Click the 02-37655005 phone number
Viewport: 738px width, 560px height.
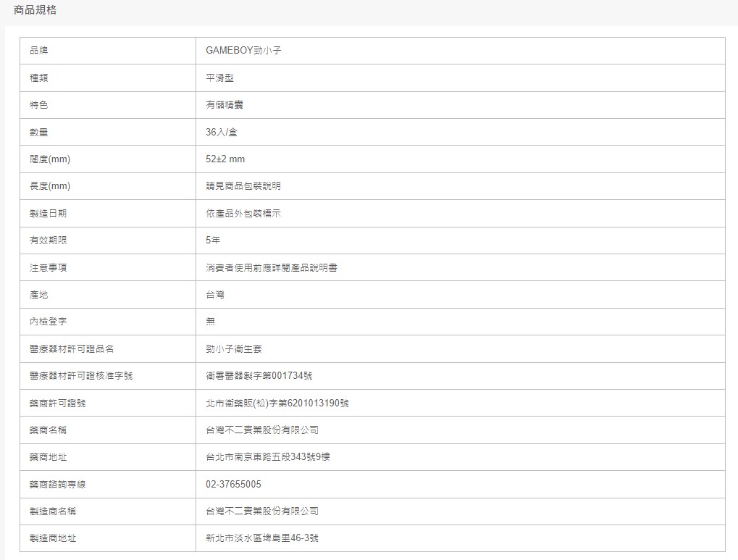click(x=233, y=484)
